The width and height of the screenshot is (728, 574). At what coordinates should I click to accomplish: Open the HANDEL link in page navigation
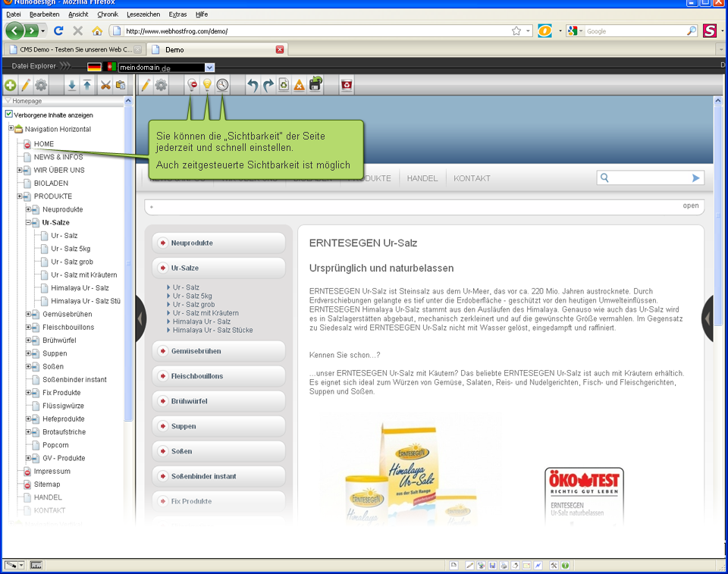pyautogui.click(x=422, y=178)
